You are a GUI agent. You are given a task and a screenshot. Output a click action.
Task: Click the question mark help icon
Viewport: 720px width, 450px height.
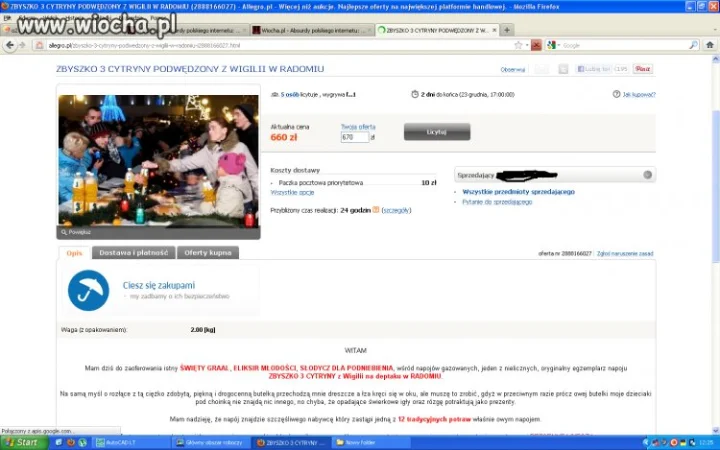point(616,94)
